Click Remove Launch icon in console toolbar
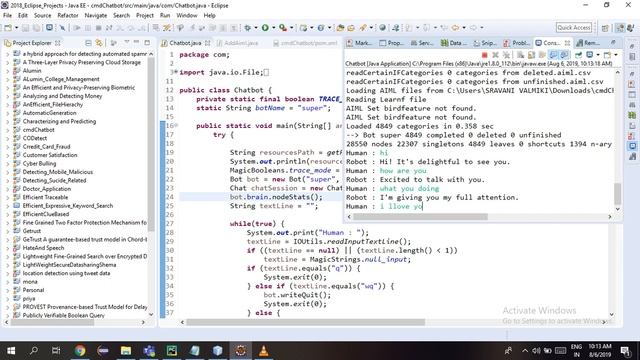The image size is (640, 360). (x=495, y=55)
